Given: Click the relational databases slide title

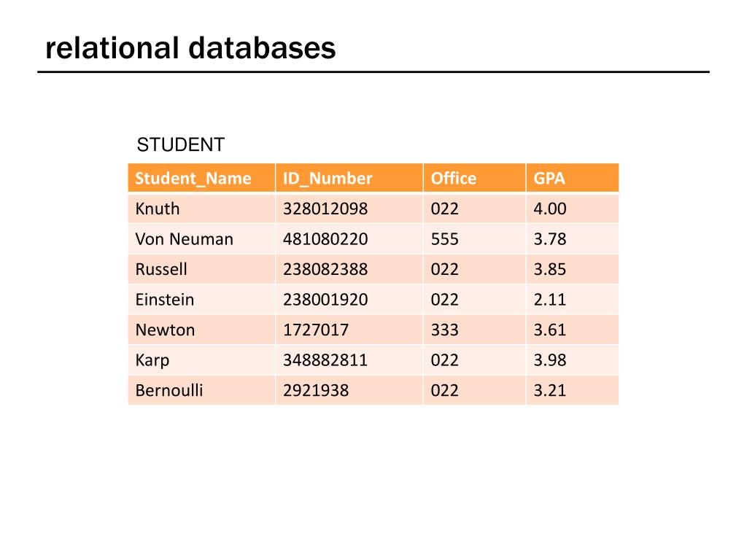Looking at the screenshot, I should 190,48.
